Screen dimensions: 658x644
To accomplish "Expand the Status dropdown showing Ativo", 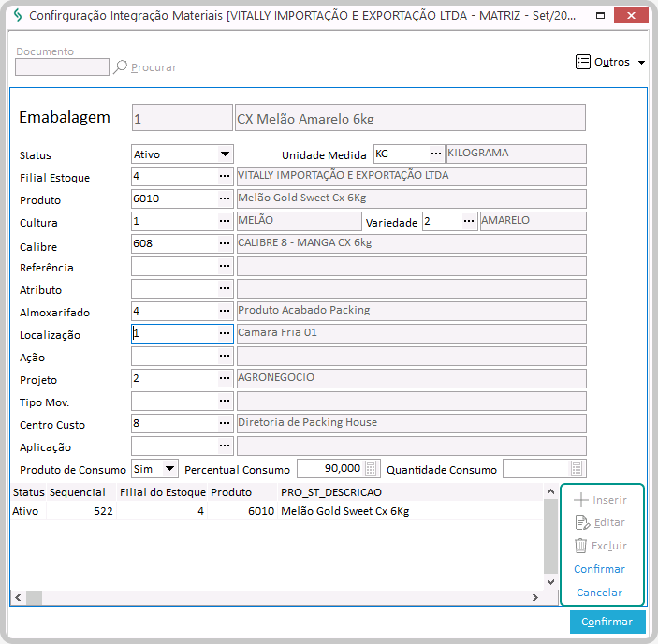I will coord(225,154).
